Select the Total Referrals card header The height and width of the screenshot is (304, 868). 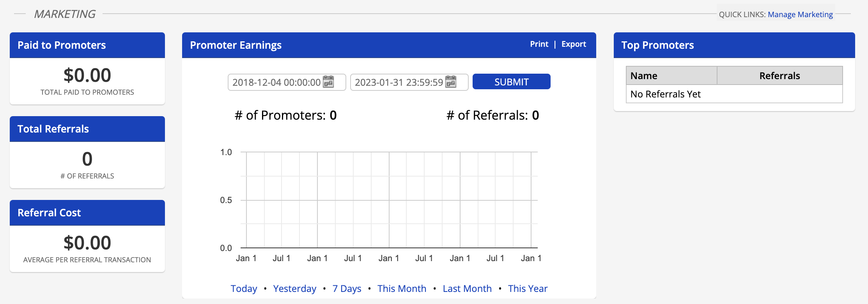(x=87, y=129)
